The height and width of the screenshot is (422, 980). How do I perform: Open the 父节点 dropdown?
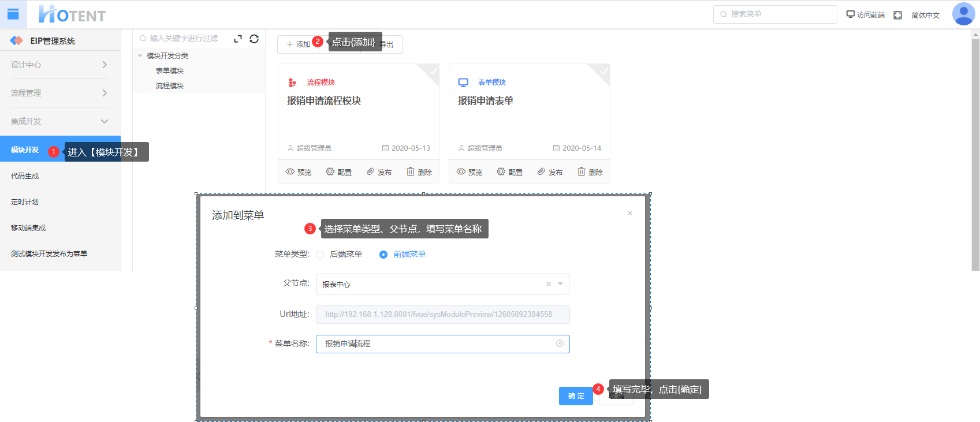[x=442, y=284]
